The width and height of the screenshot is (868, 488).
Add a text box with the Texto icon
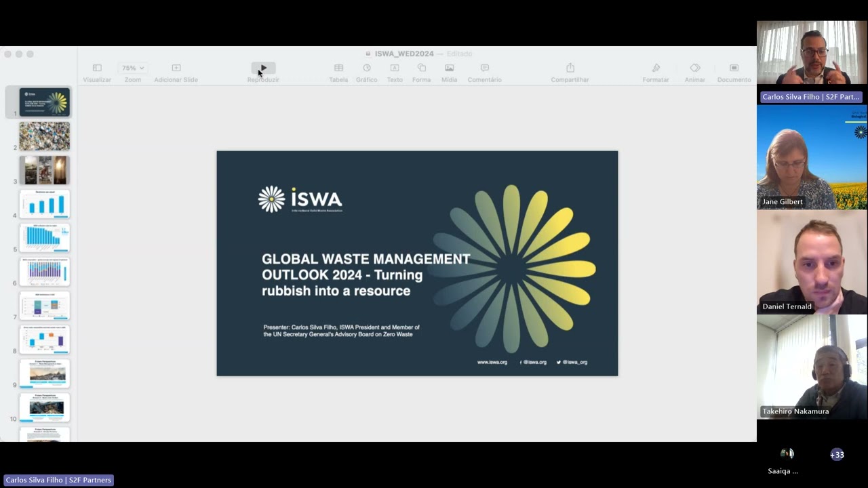point(395,68)
